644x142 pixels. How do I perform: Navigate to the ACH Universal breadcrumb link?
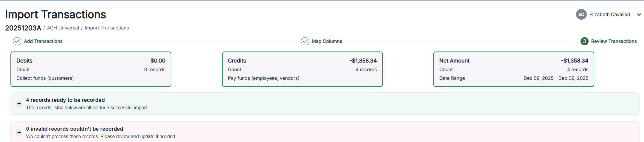point(63,28)
